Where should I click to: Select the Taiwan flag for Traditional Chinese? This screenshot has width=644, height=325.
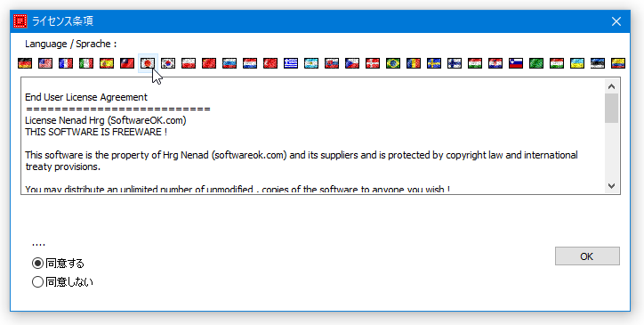[x=127, y=63]
